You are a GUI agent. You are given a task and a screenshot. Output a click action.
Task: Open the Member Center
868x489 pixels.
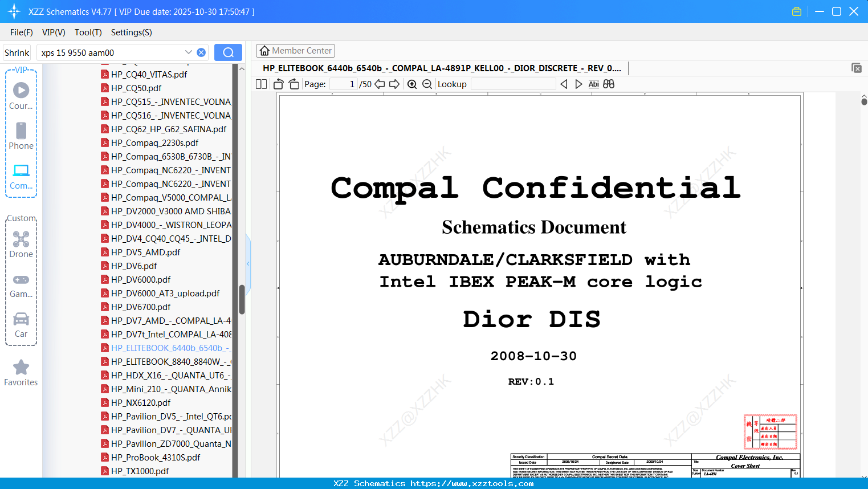295,51
